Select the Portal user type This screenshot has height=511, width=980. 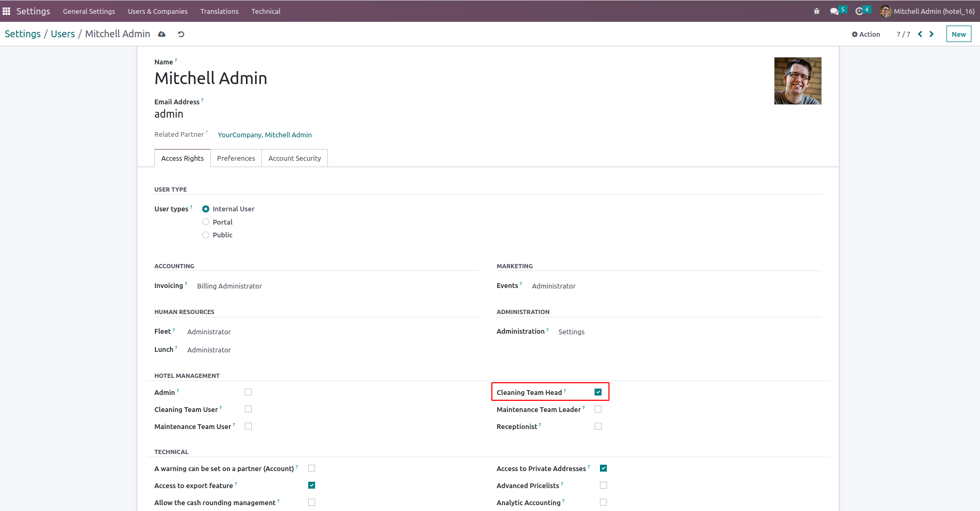click(x=206, y=222)
